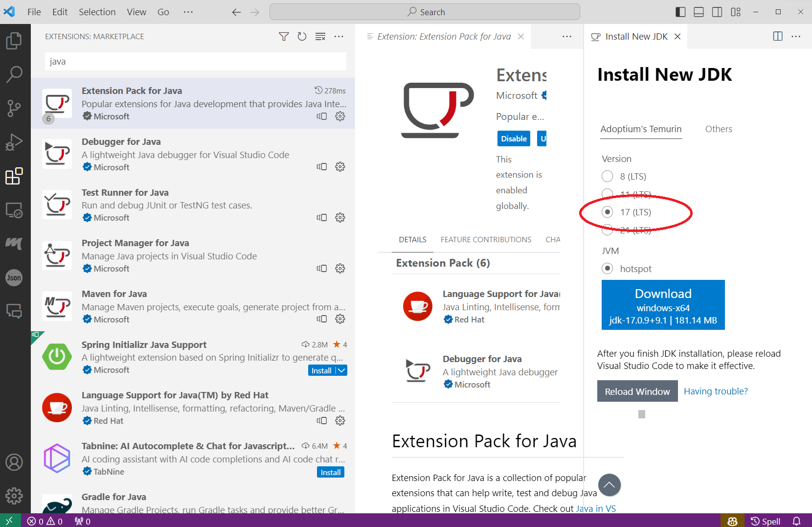
Task: Click the title bar Search box
Action: pyautogui.click(x=425, y=12)
